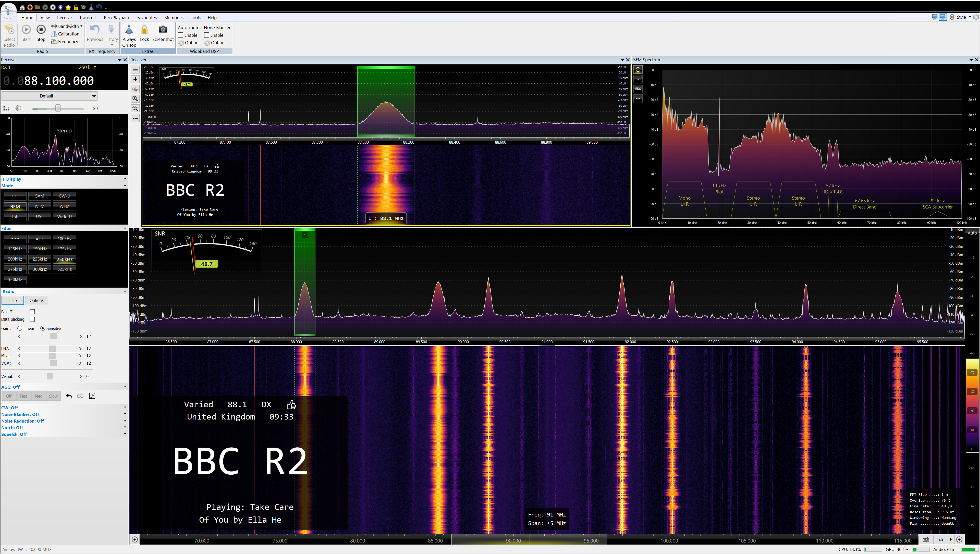The height and width of the screenshot is (554, 980).
Task: Take a screenshot using the Screenshot icon
Action: pos(163,33)
